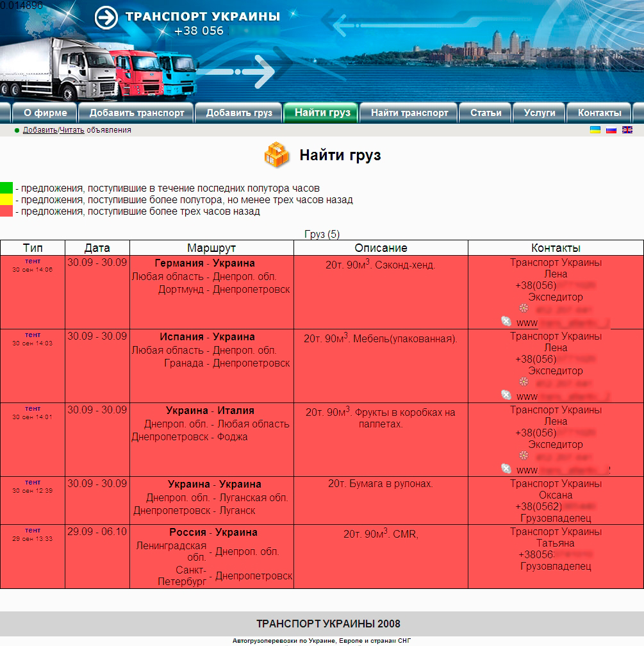Click the Россия - Украина route title
Viewport: 644px width, 646px height.
click(213, 533)
